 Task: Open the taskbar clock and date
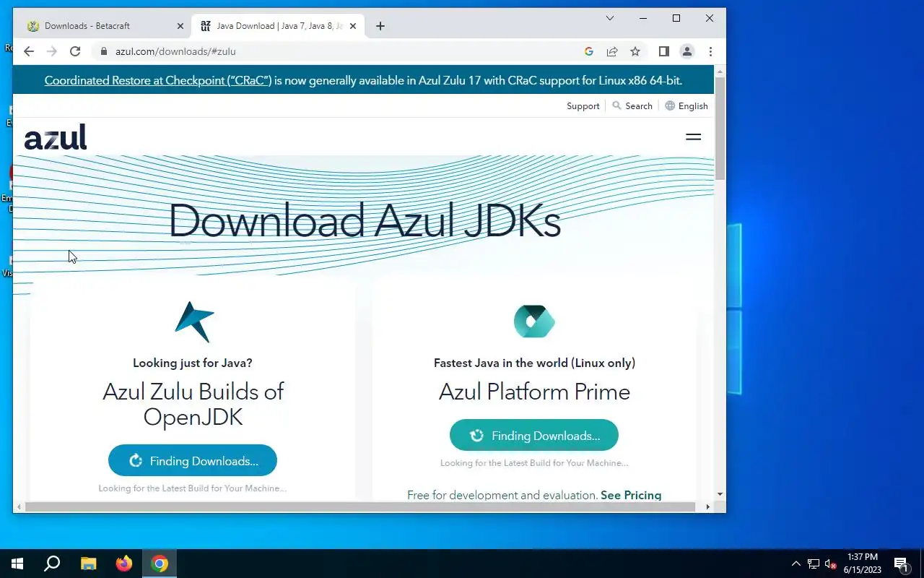click(863, 564)
